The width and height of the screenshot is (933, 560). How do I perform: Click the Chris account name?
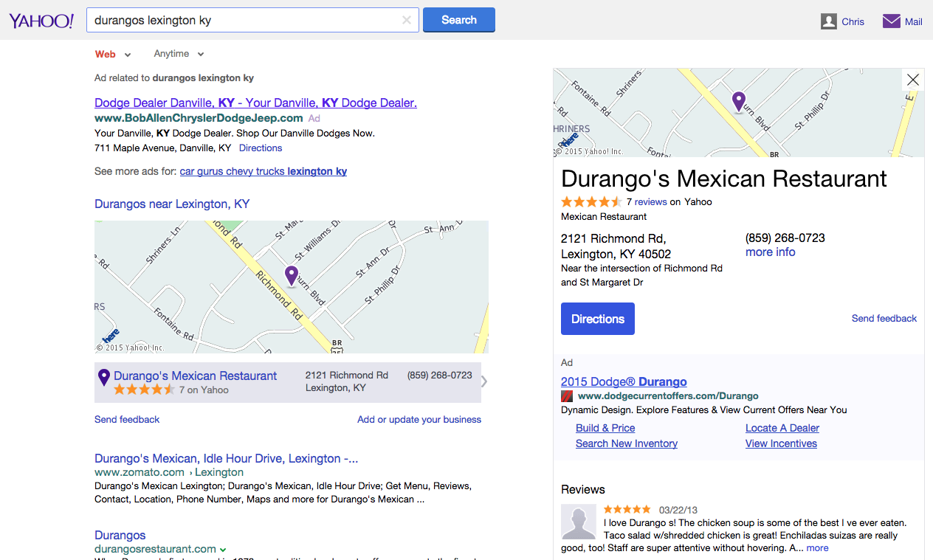point(853,21)
